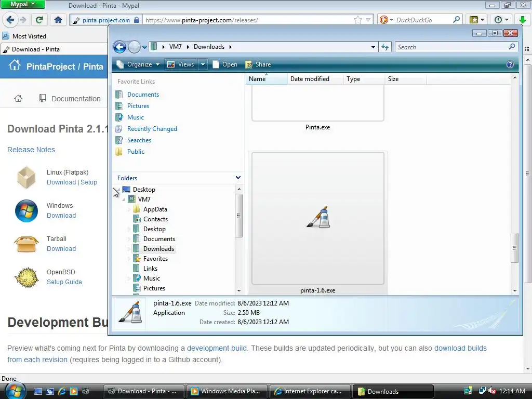Click the file list vertical scrollbar thumb
The width and height of the screenshot is (532, 399).
514,248
